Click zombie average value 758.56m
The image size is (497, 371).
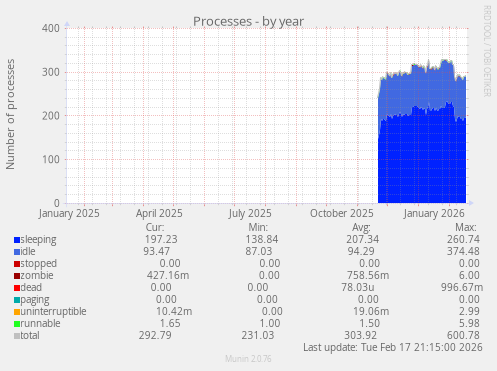pyautogui.click(x=368, y=275)
